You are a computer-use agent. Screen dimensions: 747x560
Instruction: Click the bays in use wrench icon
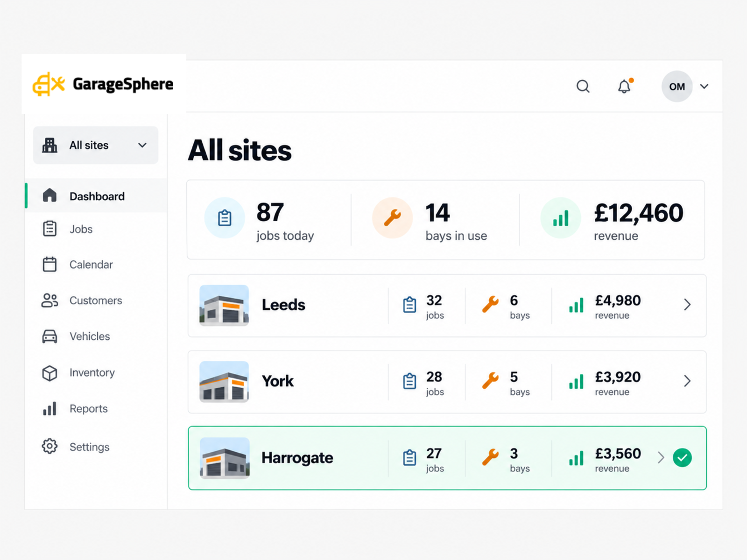pos(393,218)
